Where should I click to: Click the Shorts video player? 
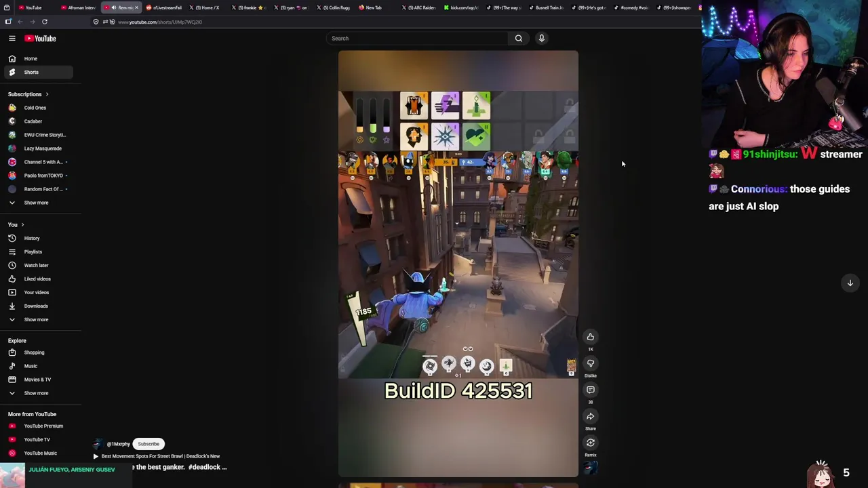(458, 264)
